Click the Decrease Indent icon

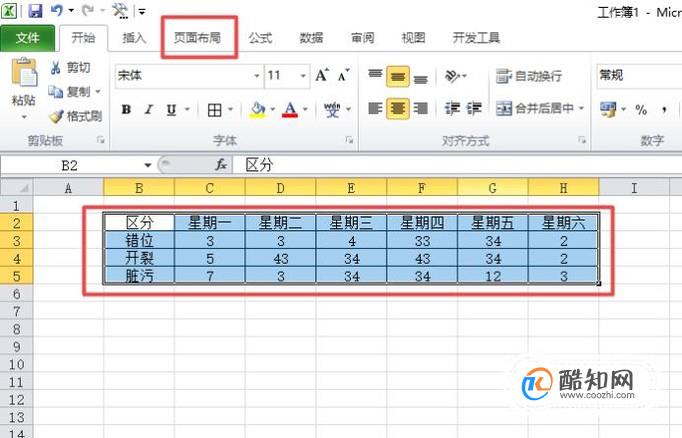click(452, 108)
